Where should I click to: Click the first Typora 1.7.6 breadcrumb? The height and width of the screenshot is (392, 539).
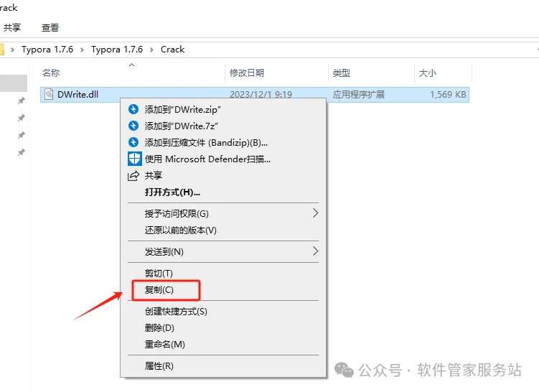click(47, 50)
